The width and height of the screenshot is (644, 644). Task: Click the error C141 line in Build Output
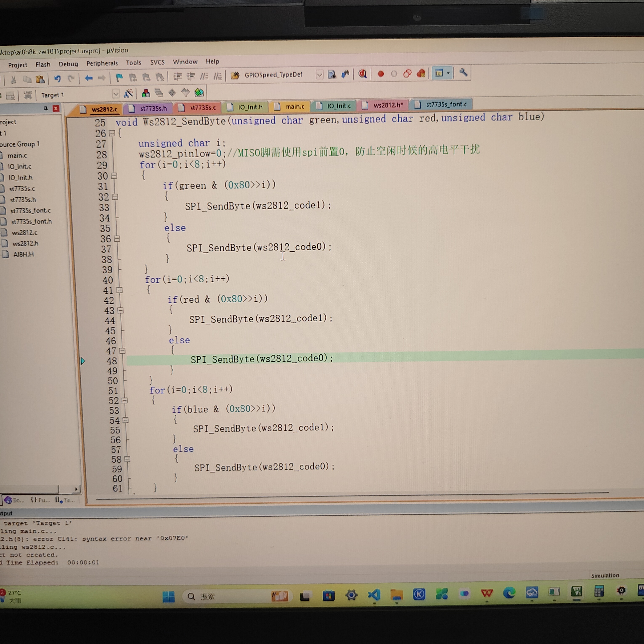[94, 538]
